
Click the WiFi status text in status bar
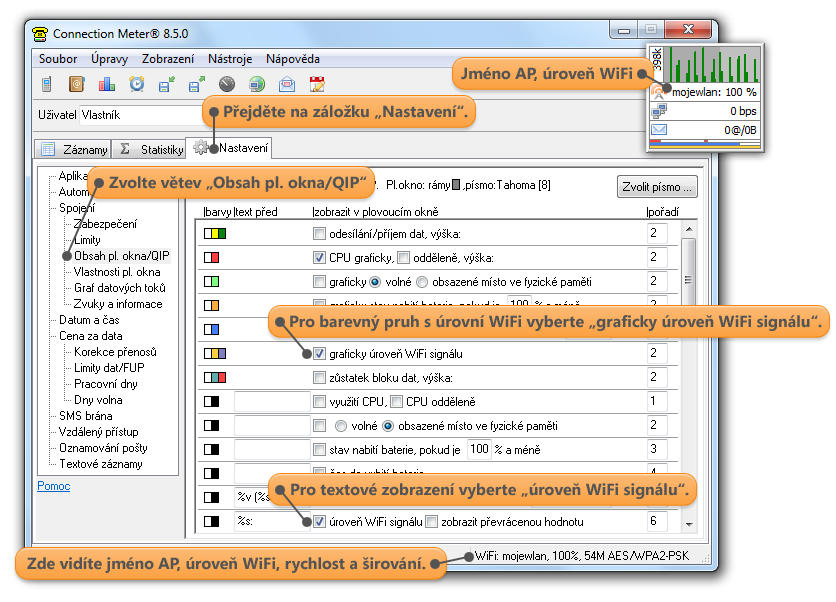(x=582, y=556)
